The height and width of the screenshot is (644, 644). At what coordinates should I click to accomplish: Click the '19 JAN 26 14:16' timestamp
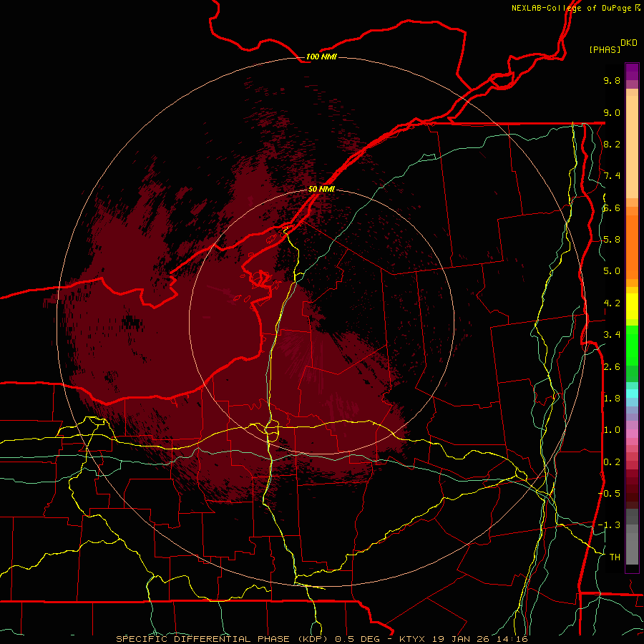(x=479, y=639)
